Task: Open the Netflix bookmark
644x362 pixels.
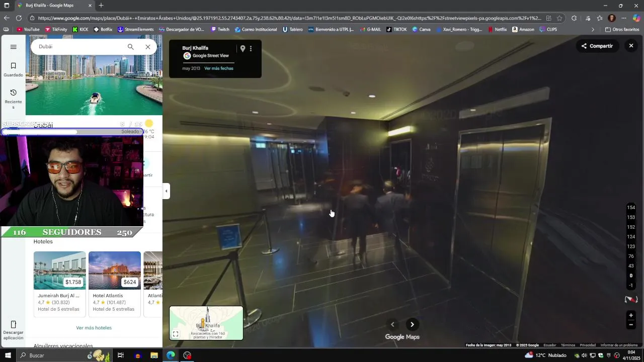Action: pyautogui.click(x=497, y=30)
